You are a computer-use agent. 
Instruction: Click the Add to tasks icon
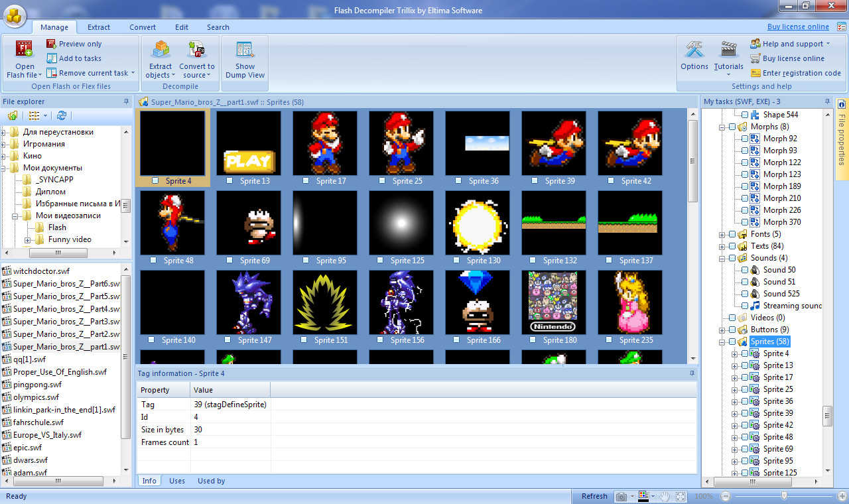click(51, 58)
